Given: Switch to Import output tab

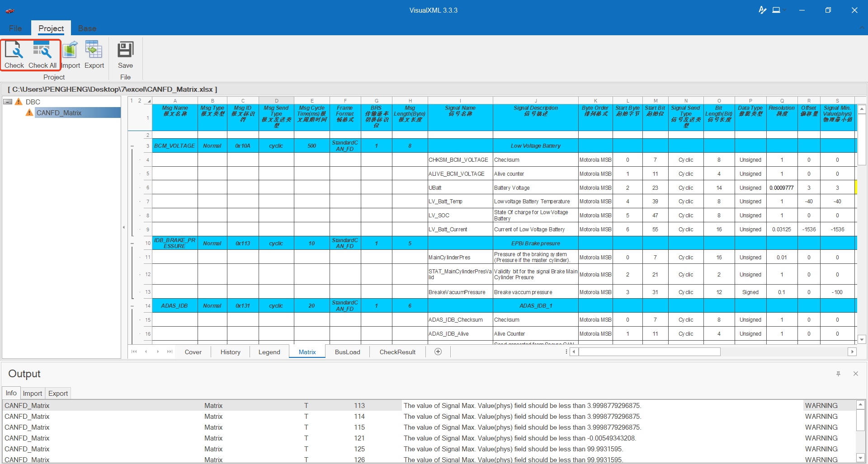Looking at the screenshot, I should tap(33, 393).
